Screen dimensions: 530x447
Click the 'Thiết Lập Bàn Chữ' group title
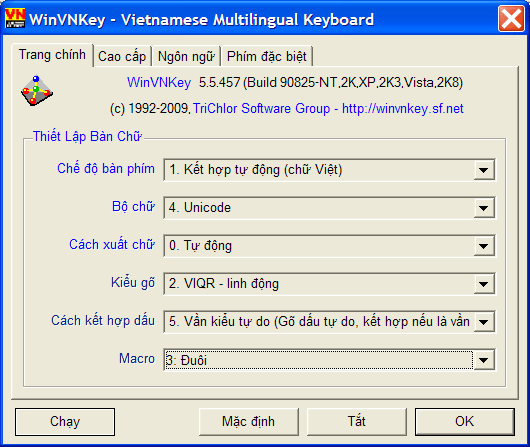click(x=87, y=137)
